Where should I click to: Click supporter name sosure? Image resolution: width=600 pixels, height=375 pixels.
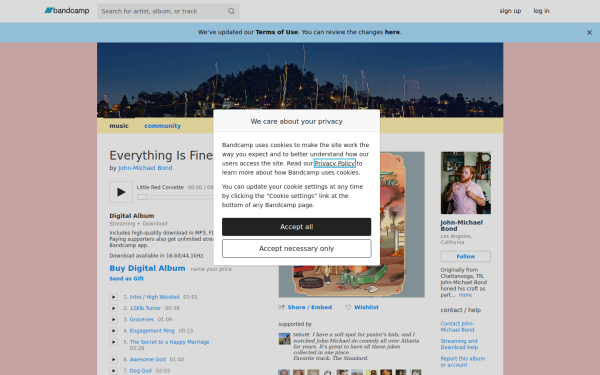[x=301, y=334]
